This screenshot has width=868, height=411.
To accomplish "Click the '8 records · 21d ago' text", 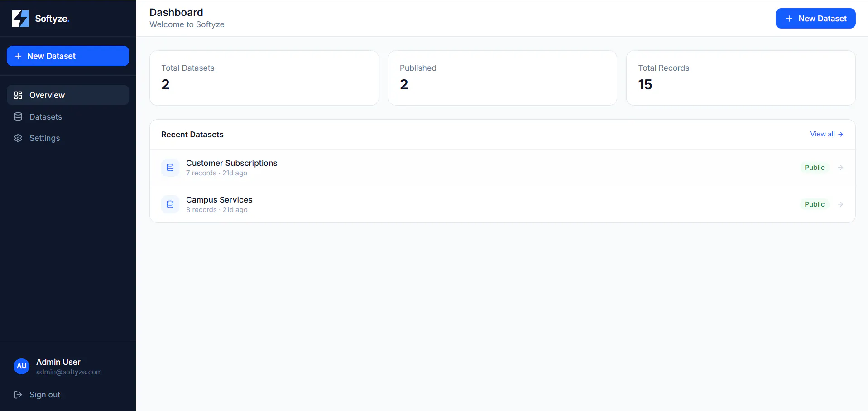I will click(217, 210).
